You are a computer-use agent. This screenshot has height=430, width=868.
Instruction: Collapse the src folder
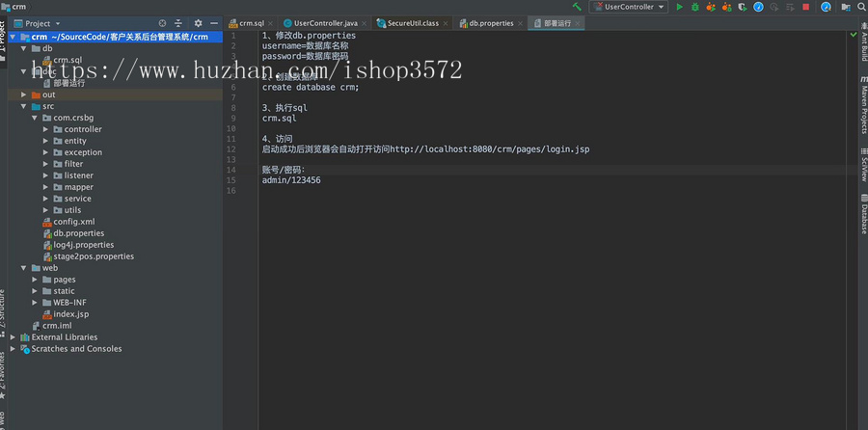tap(23, 106)
